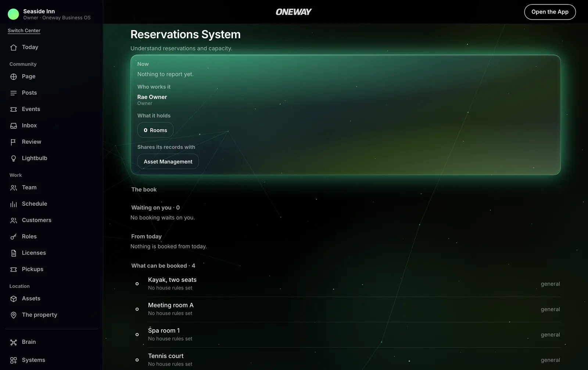Open the Systems menu item
588x370 pixels.
(x=51, y=360)
